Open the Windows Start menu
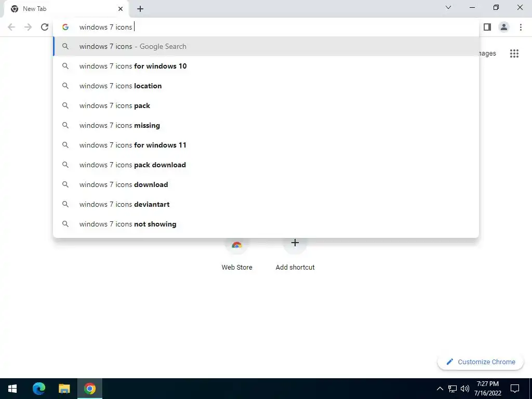The height and width of the screenshot is (399, 532). (12, 389)
